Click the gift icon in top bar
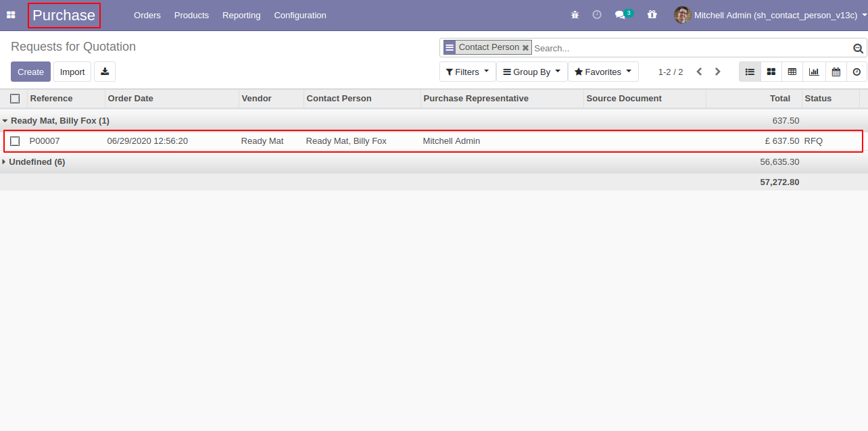Viewport: 868px width, 431px height. pyautogui.click(x=652, y=15)
